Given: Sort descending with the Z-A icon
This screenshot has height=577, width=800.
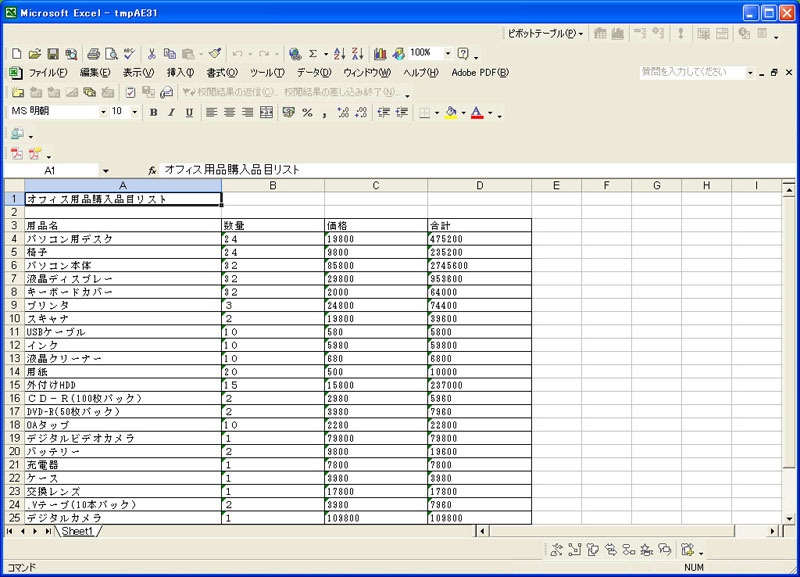Looking at the screenshot, I should click(358, 54).
